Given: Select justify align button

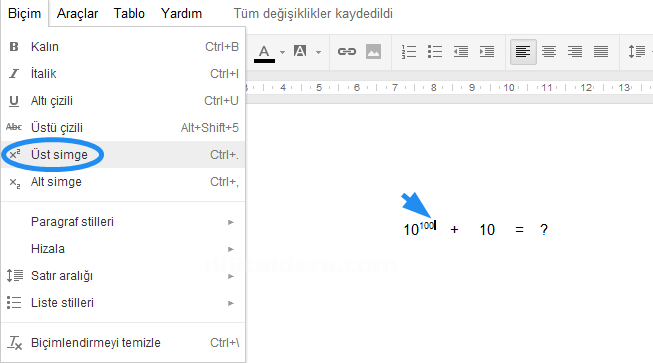Looking at the screenshot, I should coord(601,52).
